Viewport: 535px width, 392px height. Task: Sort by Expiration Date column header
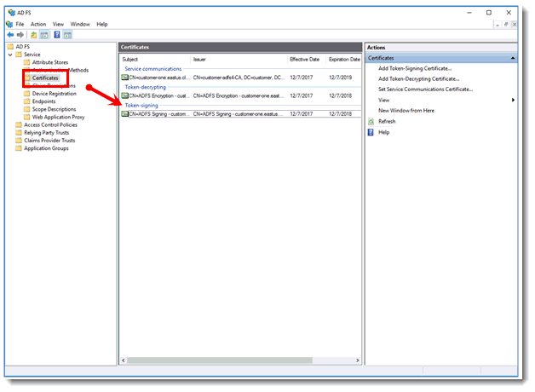tap(343, 60)
